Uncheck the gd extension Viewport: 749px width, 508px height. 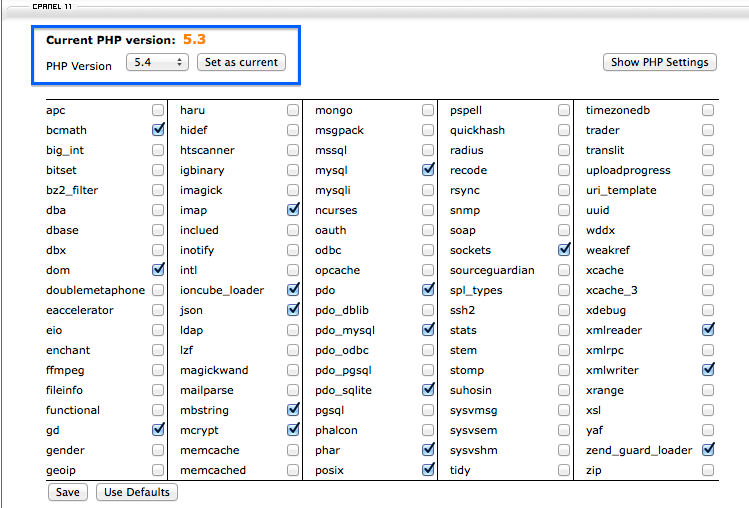[158, 430]
